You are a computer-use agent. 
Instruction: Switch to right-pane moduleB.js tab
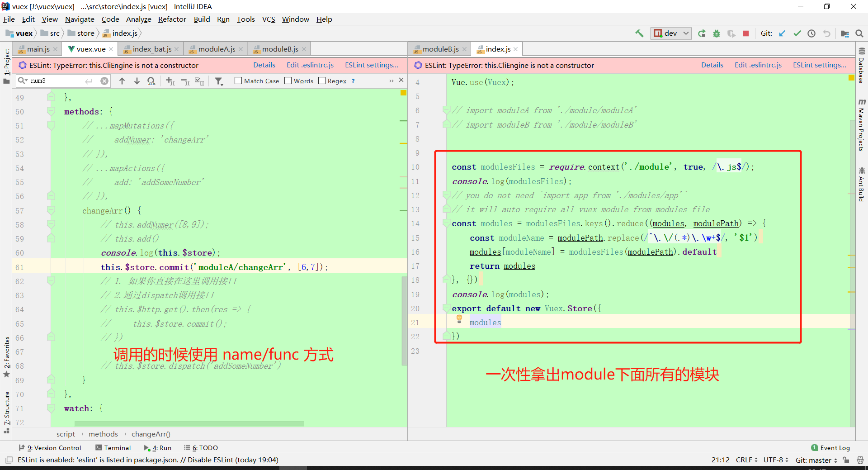point(440,49)
